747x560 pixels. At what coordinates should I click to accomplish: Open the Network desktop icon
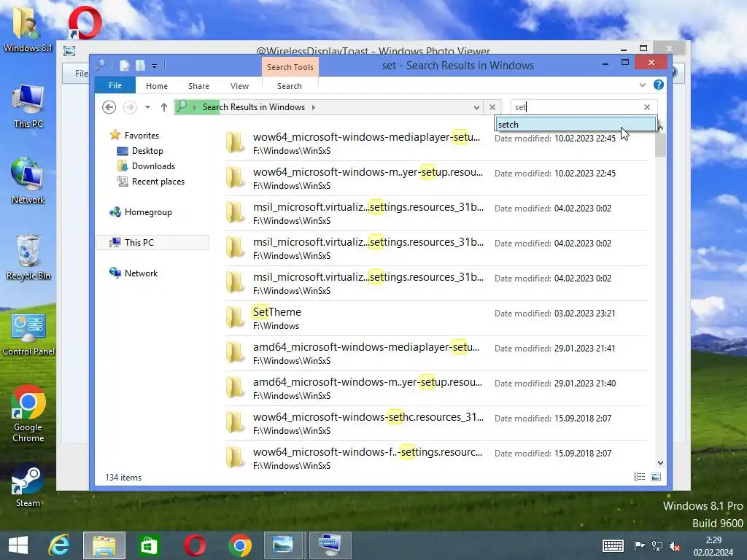point(28,181)
